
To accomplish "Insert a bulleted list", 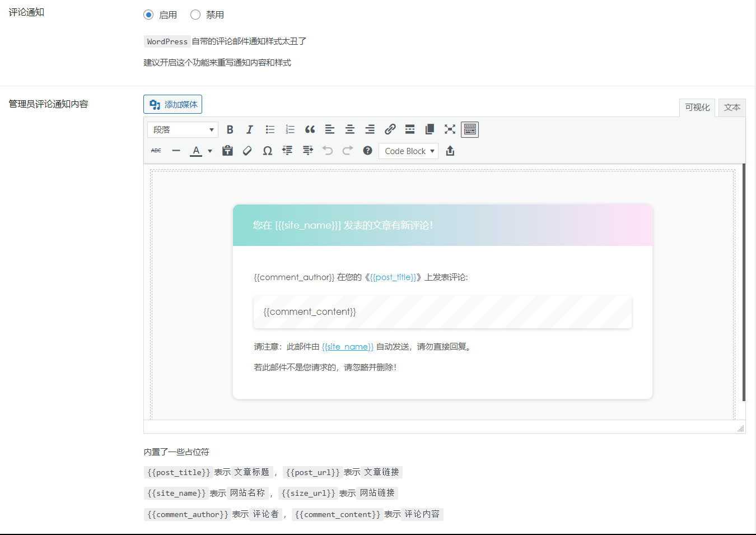I will (270, 129).
